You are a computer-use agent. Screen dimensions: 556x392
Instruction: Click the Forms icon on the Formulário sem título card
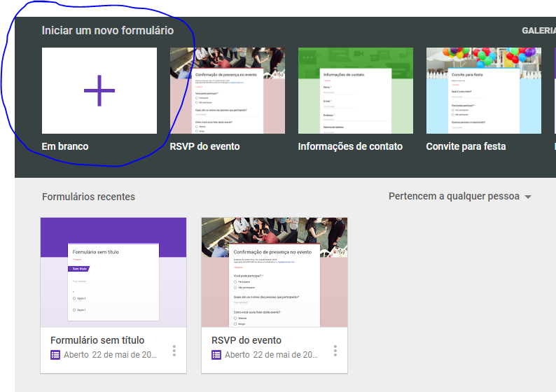pyautogui.click(x=55, y=355)
